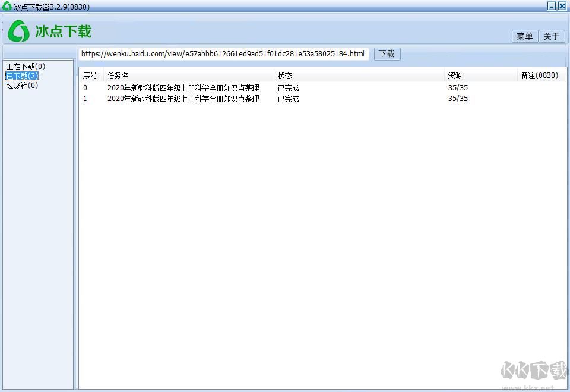Minimize the 冰点下载器 window
This screenshot has width=570, height=392.
(552, 6)
